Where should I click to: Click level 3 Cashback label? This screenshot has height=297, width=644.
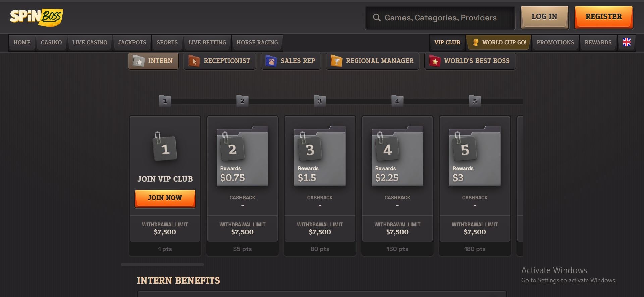pos(320,198)
